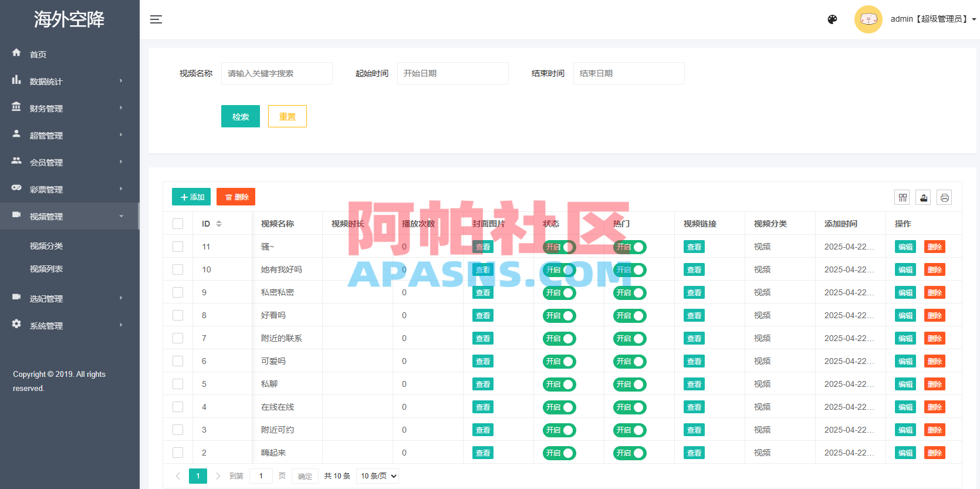The height and width of the screenshot is (489, 980).
Task: Open the 10 条/页 page size dropdown
Action: click(x=378, y=476)
